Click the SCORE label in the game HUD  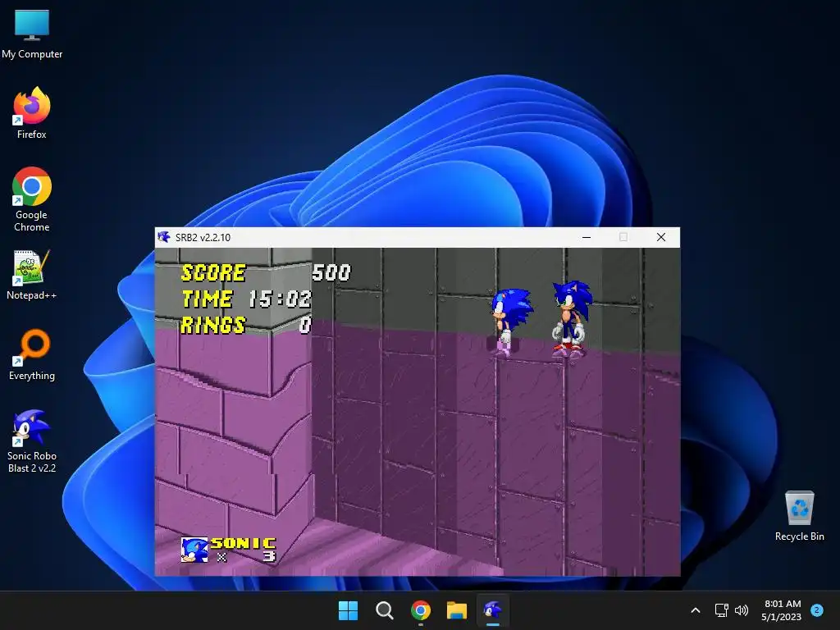click(x=214, y=272)
